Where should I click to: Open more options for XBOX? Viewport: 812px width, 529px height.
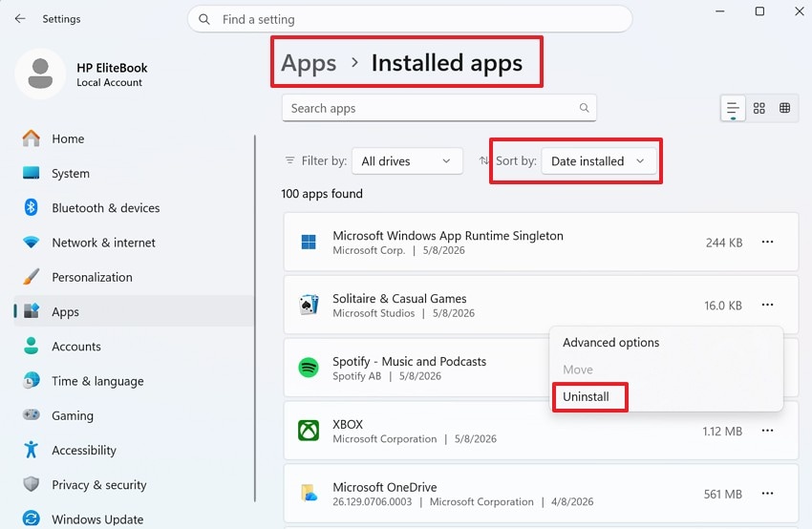(x=767, y=431)
